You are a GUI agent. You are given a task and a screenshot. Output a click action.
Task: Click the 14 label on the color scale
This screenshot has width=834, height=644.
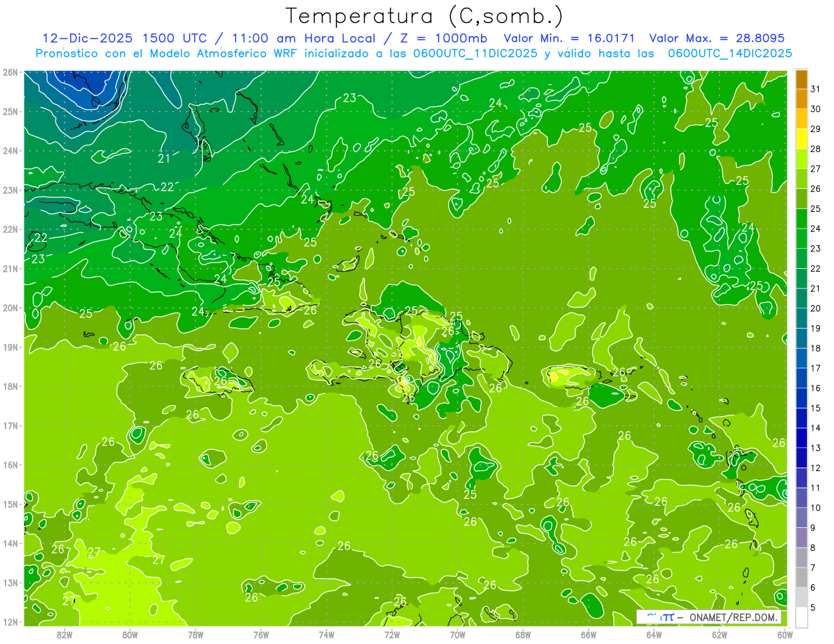pos(815,427)
